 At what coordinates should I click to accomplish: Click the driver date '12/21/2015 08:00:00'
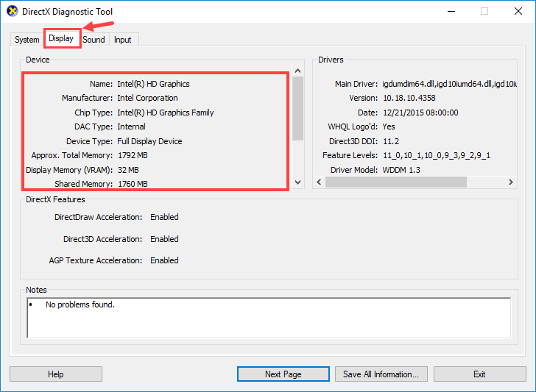point(420,113)
